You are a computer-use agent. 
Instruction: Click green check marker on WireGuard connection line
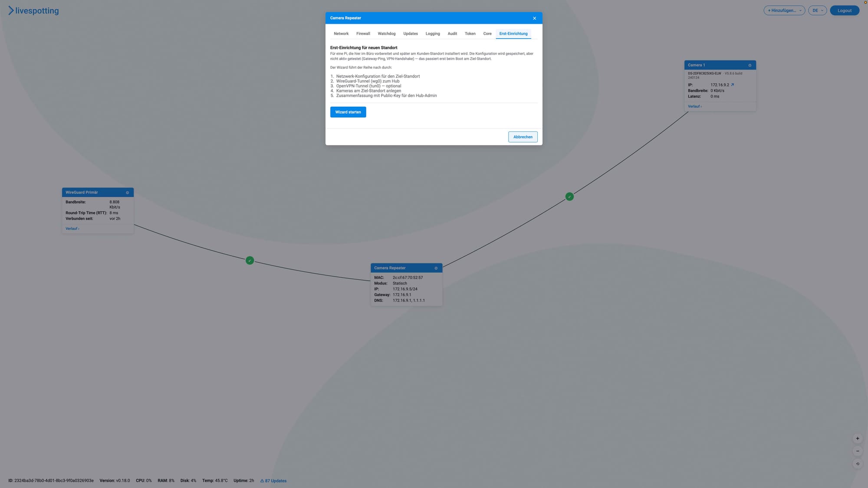250,261
